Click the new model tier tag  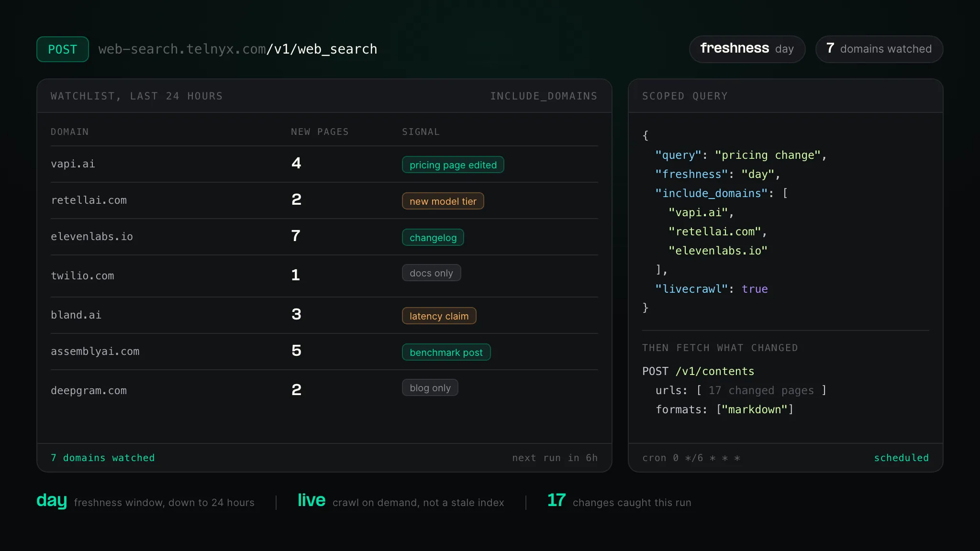[443, 201]
